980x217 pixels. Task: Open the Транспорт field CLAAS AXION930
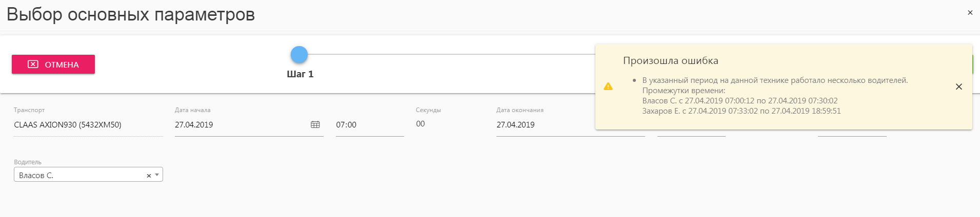pos(88,125)
